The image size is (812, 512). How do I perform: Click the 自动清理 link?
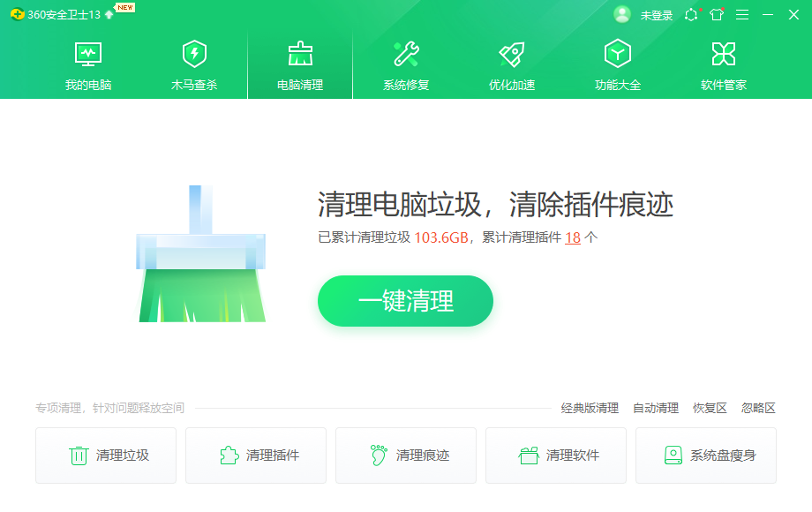tap(655, 408)
